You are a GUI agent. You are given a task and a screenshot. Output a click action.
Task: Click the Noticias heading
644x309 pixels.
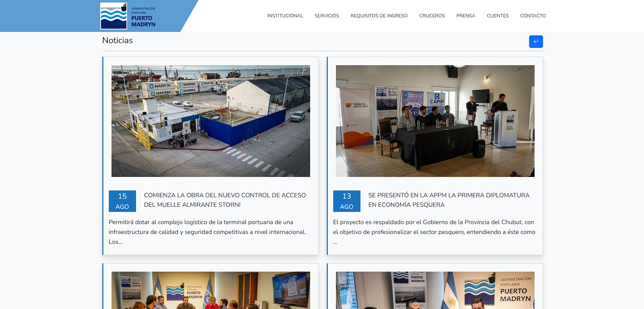(x=118, y=40)
